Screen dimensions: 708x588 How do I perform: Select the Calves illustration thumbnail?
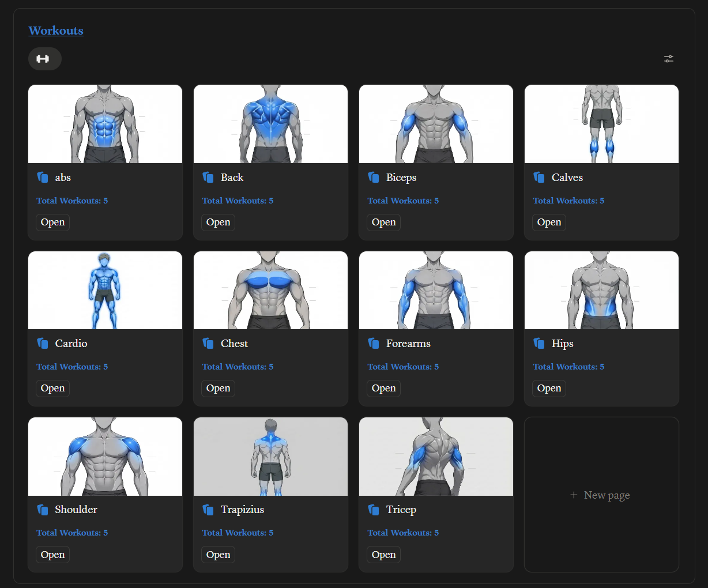(601, 124)
